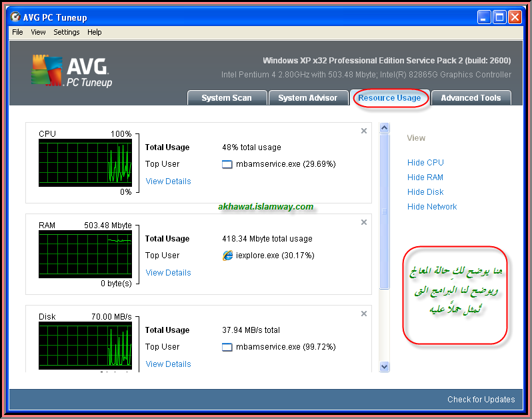Close the Disk usage panel

[364, 314]
